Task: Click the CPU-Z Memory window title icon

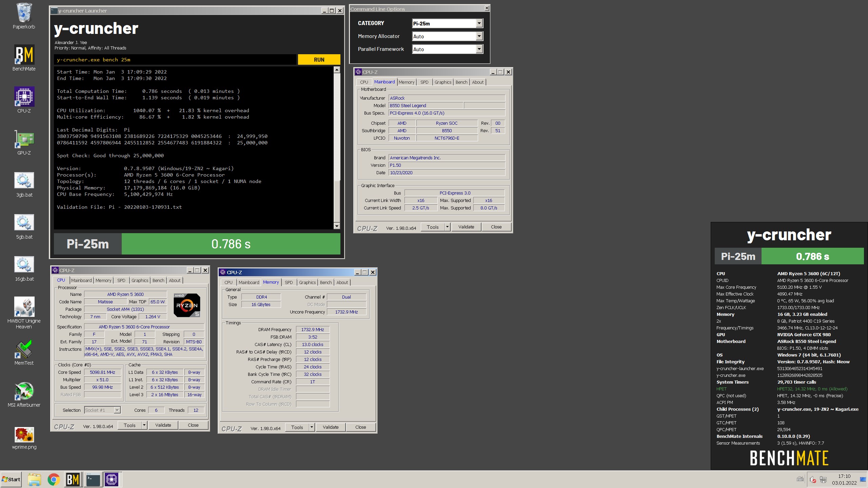Action: click(x=222, y=272)
